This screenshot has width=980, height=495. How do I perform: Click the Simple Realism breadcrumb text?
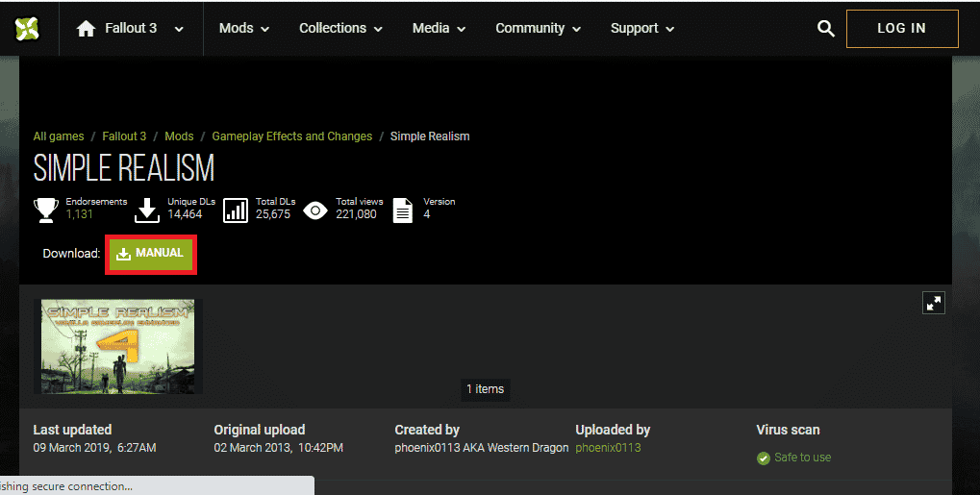[x=430, y=136]
